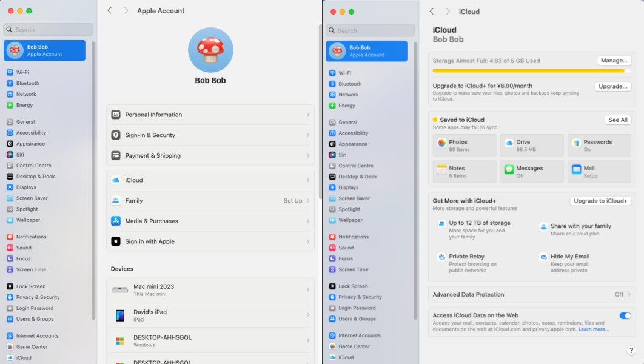Viewport: 644px width, 364px height.
Task: Click Windows logo icon for DESKTOP-AHHSGOL
Action: 120,341
